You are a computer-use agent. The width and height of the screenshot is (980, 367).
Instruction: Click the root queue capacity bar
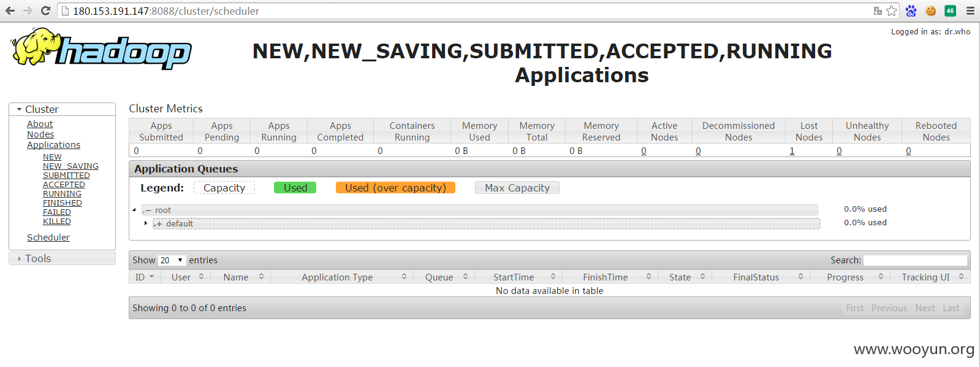(x=480, y=210)
